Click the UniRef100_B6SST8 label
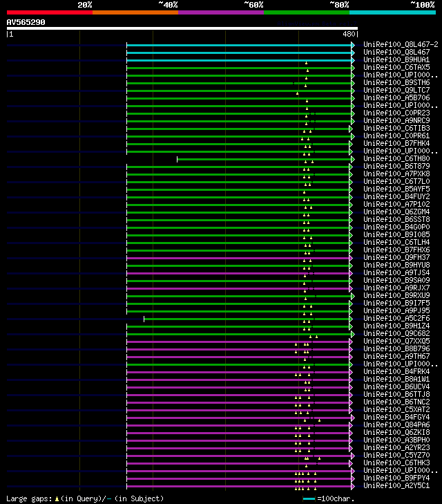Viewport: 442px width, 504px height. coord(396,220)
